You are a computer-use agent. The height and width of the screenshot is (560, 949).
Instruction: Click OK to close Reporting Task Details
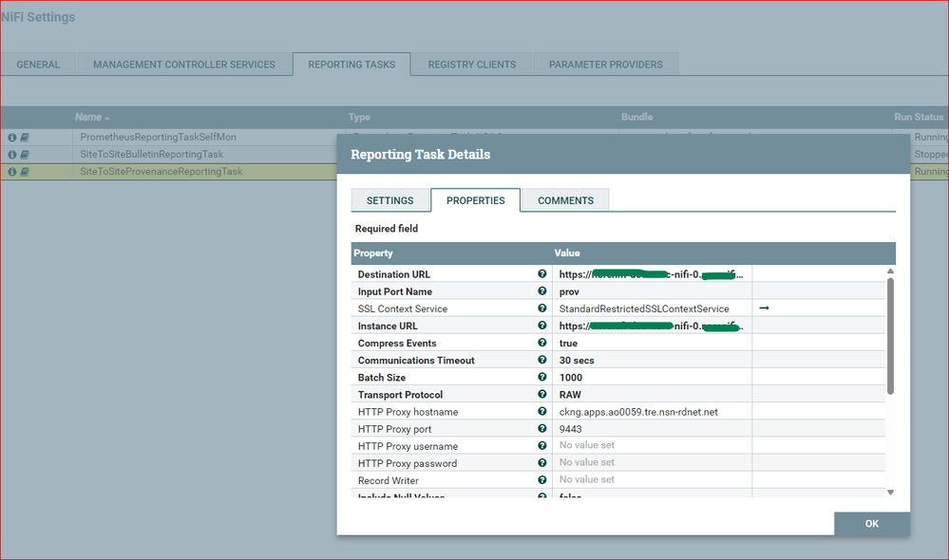pyautogui.click(x=871, y=524)
